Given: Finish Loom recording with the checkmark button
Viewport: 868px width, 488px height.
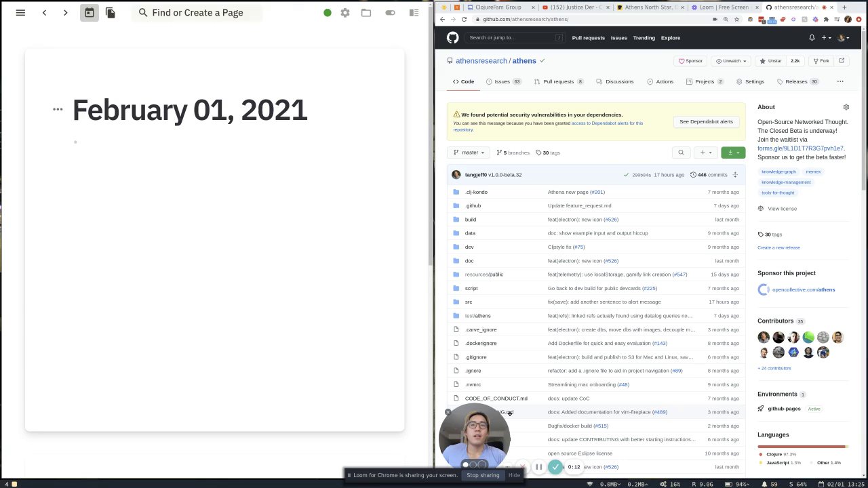Looking at the screenshot, I should click(x=555, y=466).
